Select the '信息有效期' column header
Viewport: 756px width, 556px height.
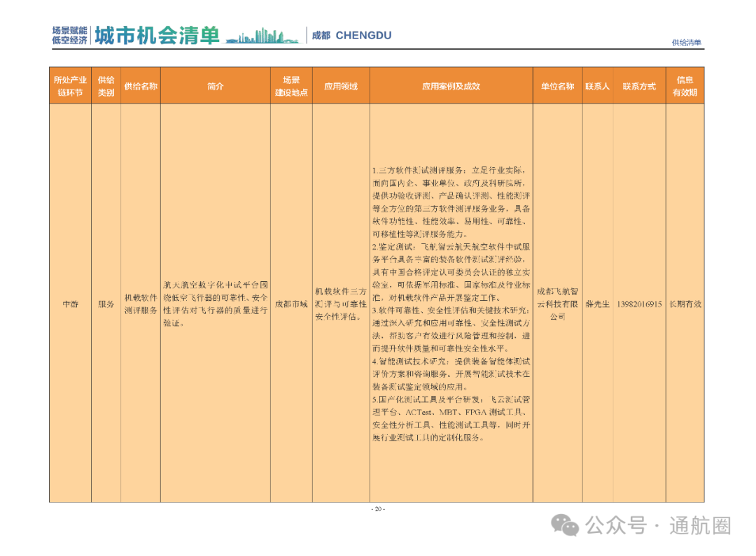685,86
